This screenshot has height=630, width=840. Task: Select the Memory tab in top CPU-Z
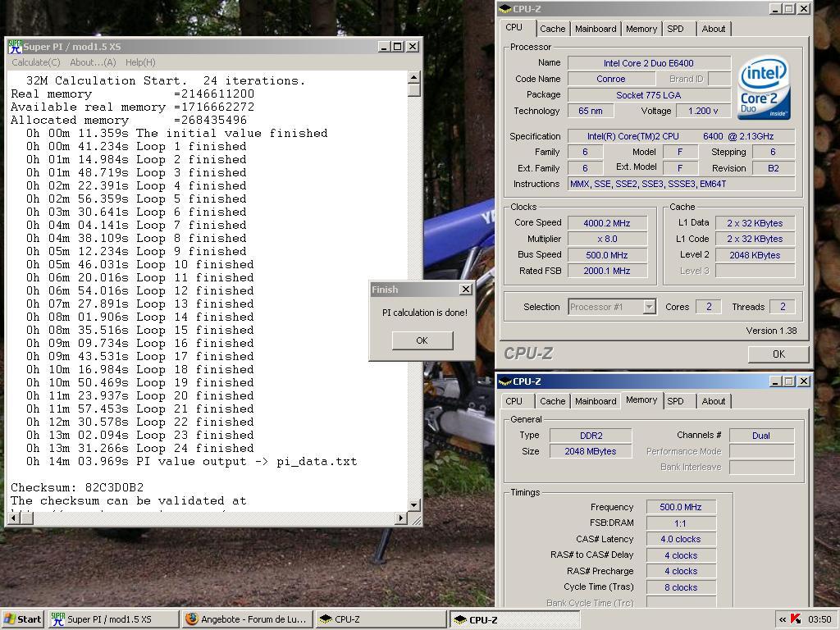pos(641,29)
